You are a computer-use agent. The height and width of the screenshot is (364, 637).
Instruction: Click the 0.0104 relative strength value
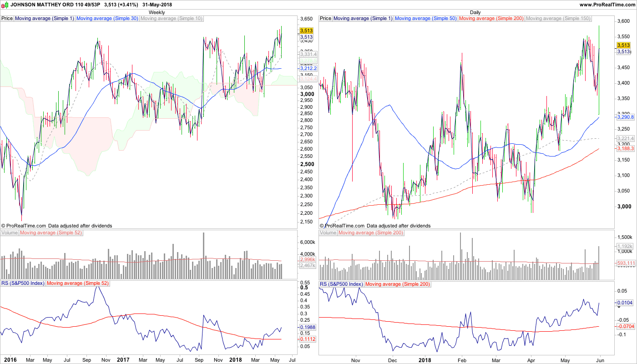tap(625, 303)
